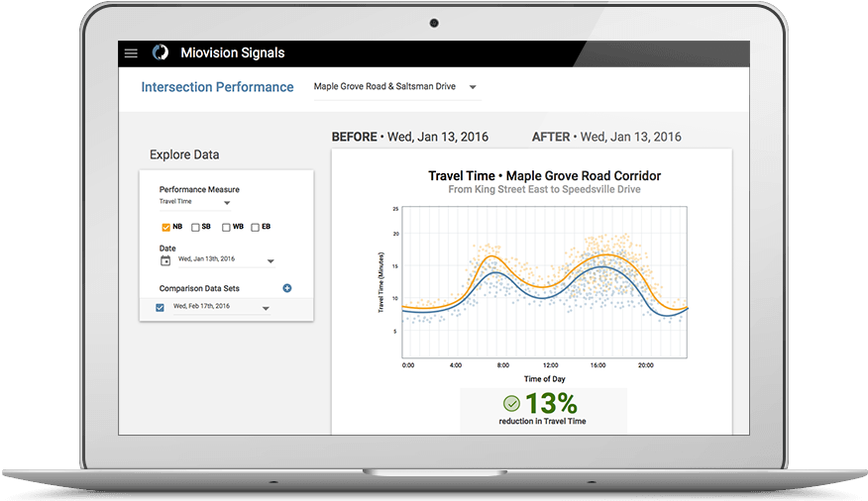Enable the WB direction checkbox
Screen dimensions: 868x501
(226, 228)
